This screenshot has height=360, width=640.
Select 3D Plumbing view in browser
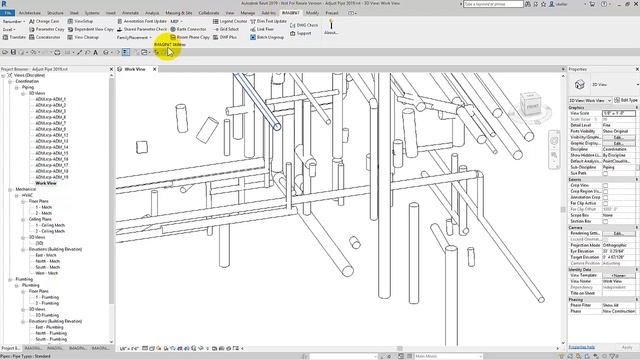point(47,316)
